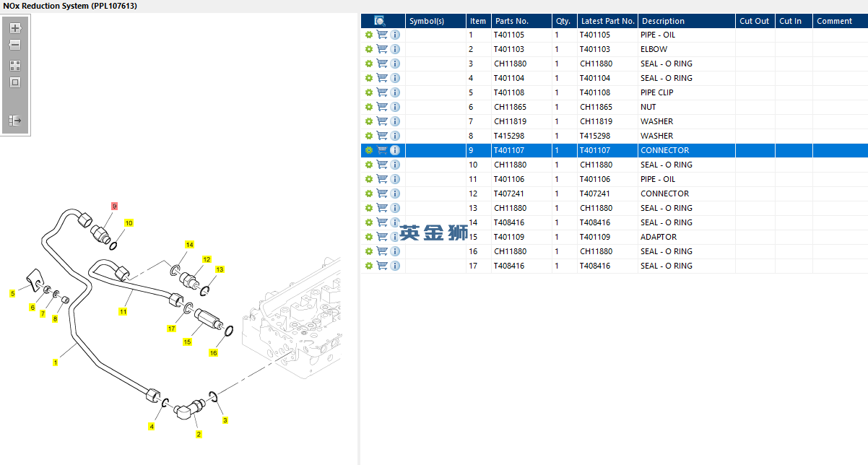This screenshot has width=868, height=465.
Task: Click the four-squares grid view icon
Action: coord(15,65)
